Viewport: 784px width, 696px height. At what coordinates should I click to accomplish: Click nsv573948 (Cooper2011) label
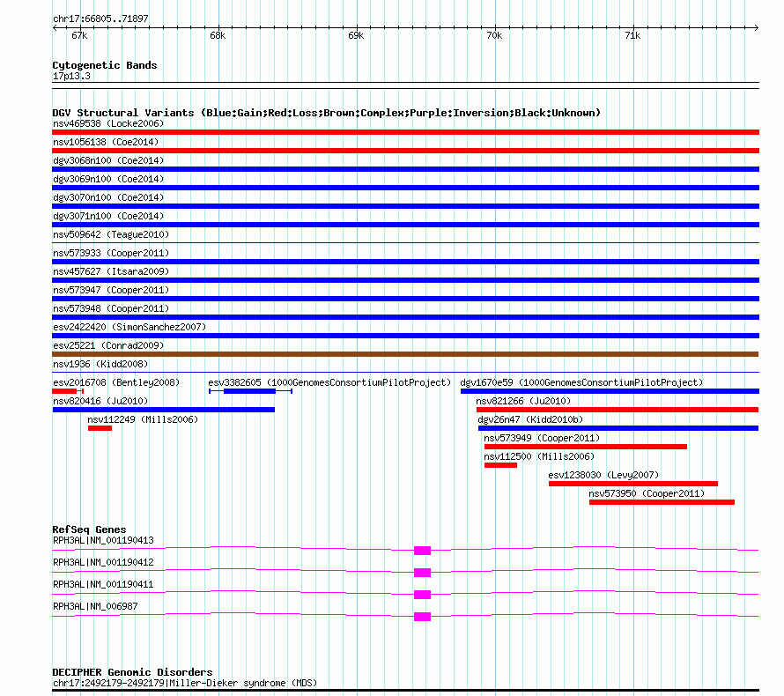click(111, 308)
